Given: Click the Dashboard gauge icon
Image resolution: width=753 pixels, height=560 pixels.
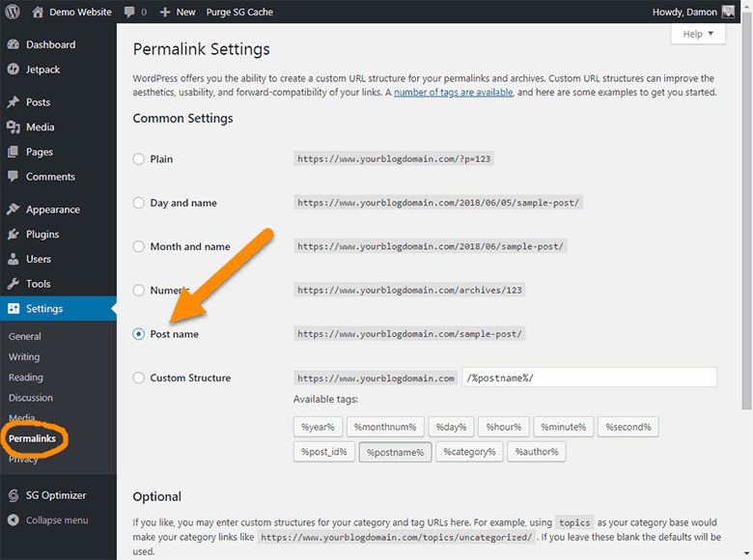Looking at the screenshot, I should pyautogui.click(x=14, y=44).
